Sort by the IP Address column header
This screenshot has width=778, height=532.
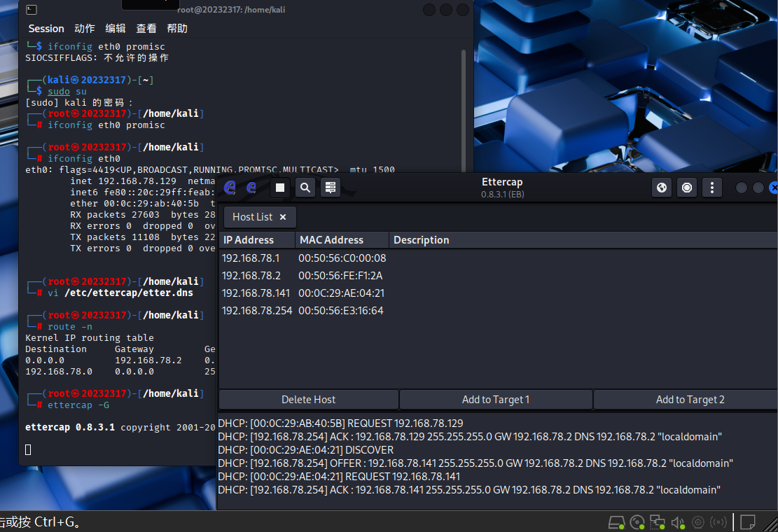[x=257, y=240]
